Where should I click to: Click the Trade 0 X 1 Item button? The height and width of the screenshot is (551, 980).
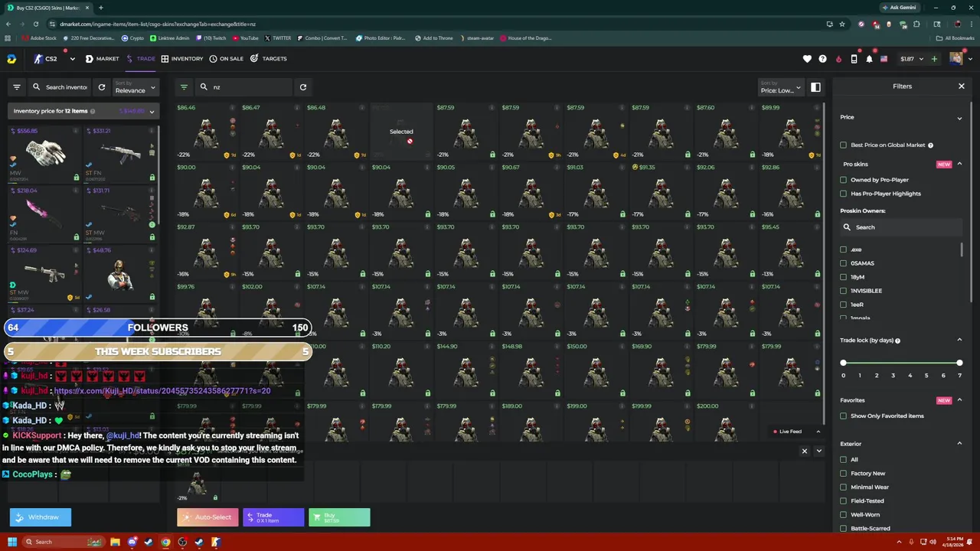pos(273,517)
